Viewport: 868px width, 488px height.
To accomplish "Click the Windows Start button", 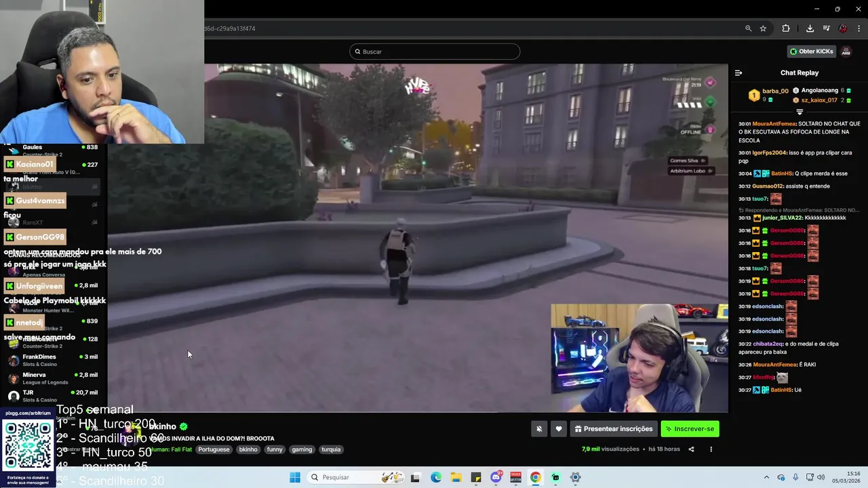I will click(x=295, y=477).
